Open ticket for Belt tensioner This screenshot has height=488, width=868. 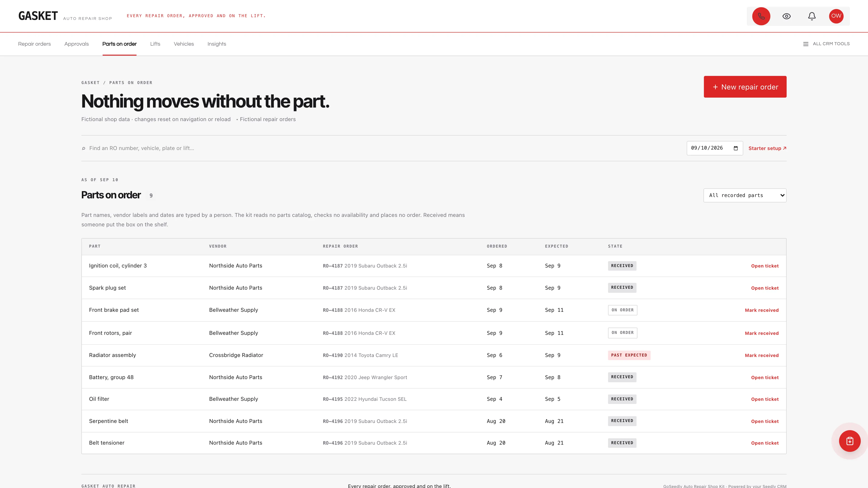[x=764, y=443]
